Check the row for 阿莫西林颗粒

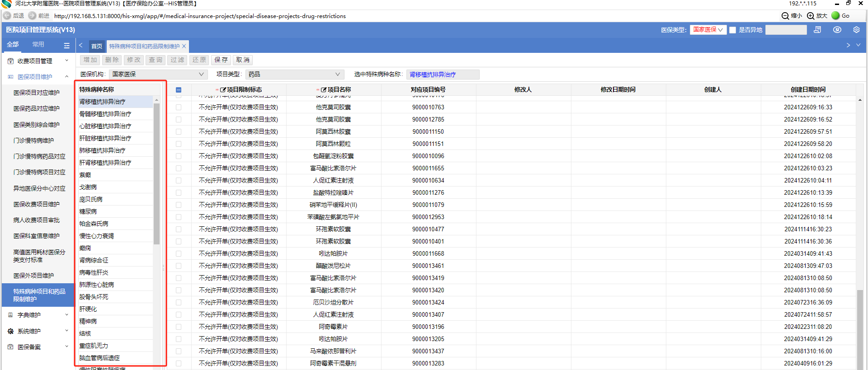tap(179, 144)
